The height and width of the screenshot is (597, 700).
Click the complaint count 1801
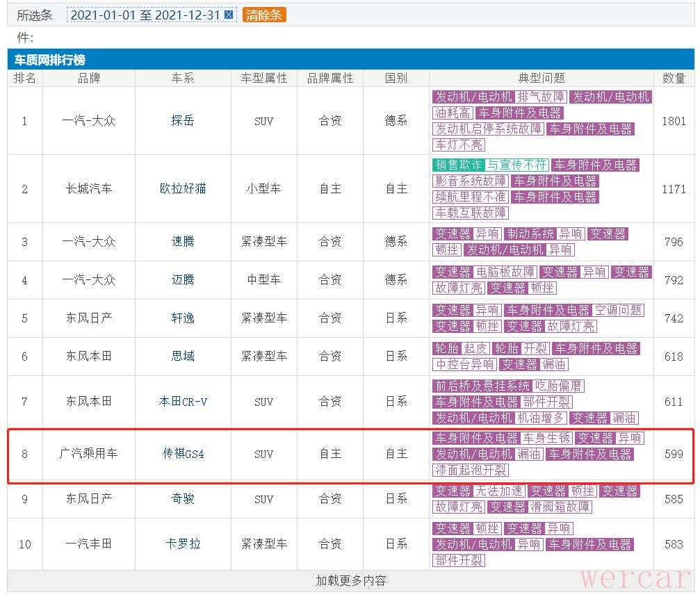674,121
